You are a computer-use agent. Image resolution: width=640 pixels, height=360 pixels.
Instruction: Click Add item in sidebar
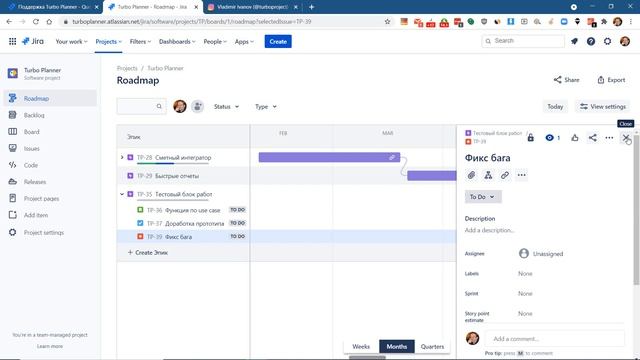tap(50, 215)
